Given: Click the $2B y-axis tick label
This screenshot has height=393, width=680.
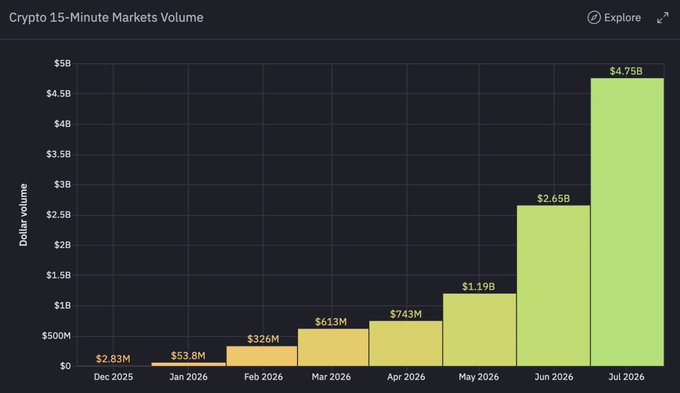Looking at the screenshot, I should pyautogui.click(x=62, y=245).
